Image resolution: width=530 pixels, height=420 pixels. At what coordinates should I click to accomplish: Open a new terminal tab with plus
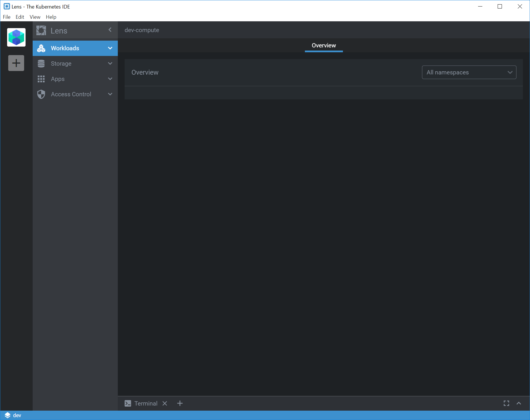[180, 403]
